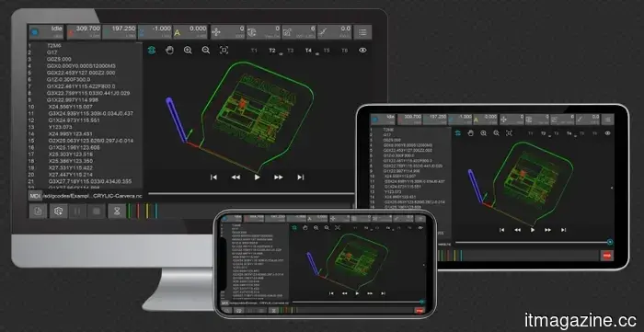Toggle tool T3 on the desktop monitor
The width and height of the screenshot is (644, 332).
pyautogui.click(x=291, y=51)
